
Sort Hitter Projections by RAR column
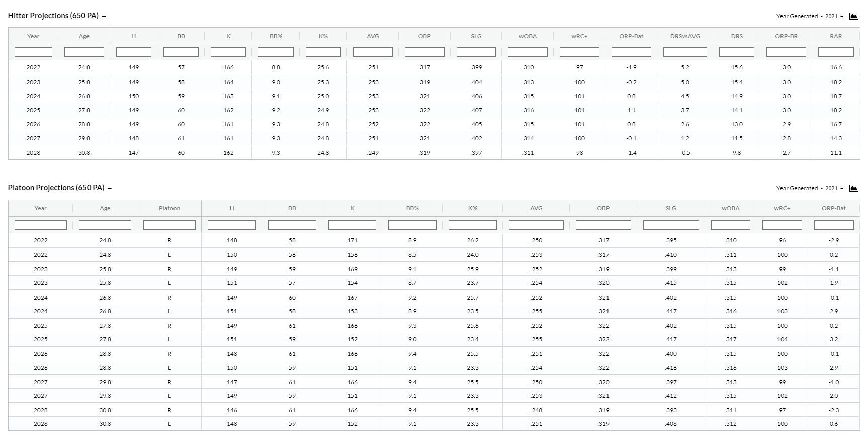click(x=836, y=36)
